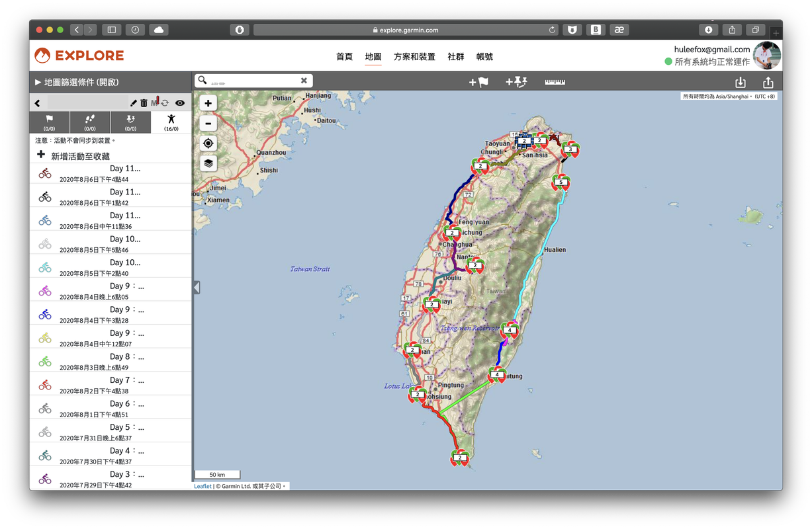Screen dimensions: 812x529
Task: Click green bike icon for 2020年8月3日晚上6點49
Action: 45,362
